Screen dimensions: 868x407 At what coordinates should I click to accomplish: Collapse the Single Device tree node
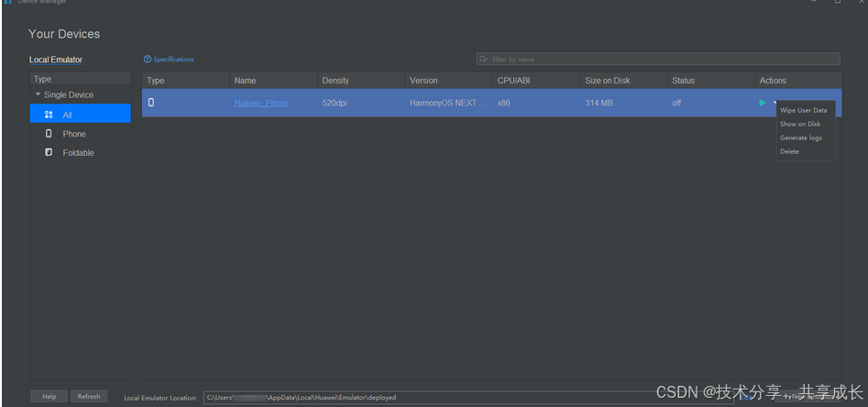click(x=38, y=94)
